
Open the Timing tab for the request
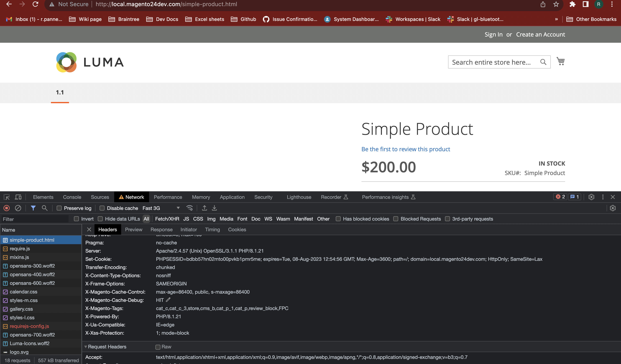click(212, 229)
